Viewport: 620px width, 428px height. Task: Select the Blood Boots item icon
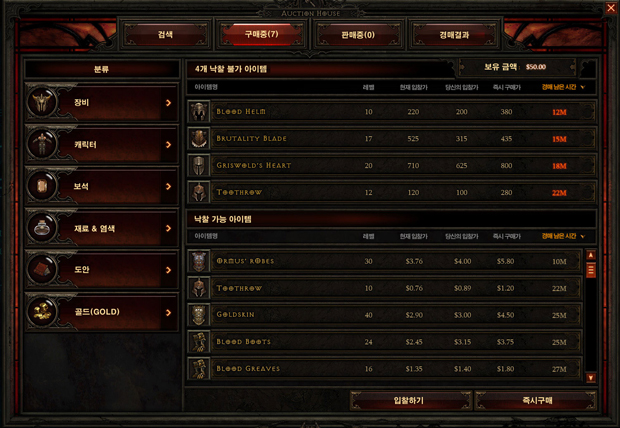[x=198, y=342]
